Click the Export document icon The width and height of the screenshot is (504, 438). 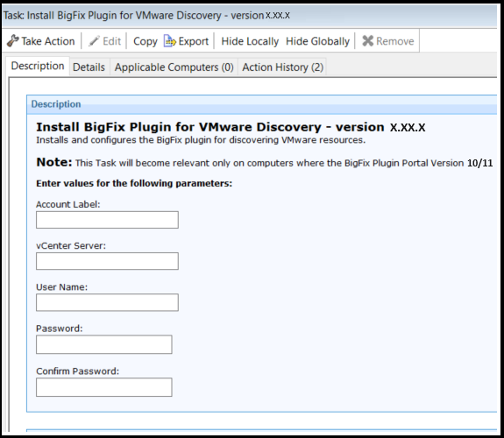pos(169,41)
